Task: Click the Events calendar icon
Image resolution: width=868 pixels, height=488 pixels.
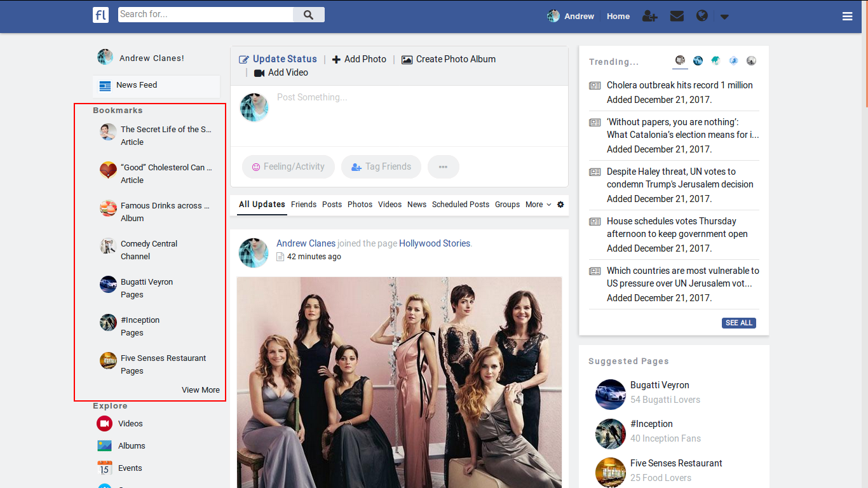Action: pos(104,468)
